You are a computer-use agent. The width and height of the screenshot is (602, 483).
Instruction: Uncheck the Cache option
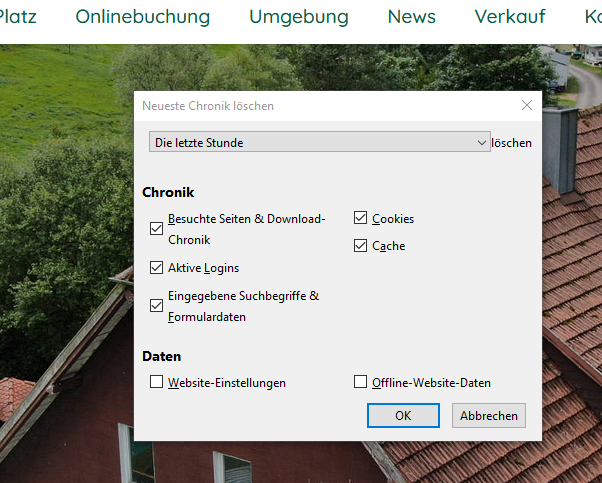tap(361, 246)
